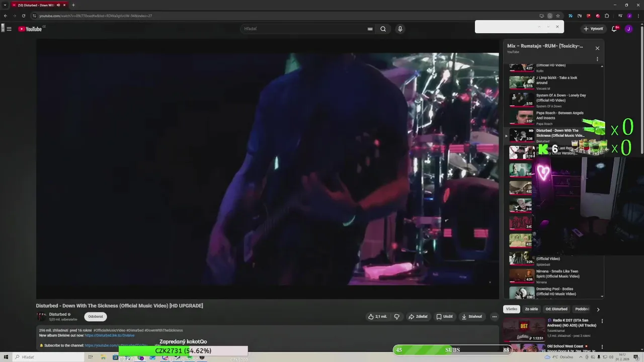The image size is (644, 362).
Task: Go to the YouTube home logo
Action: pos(30,29)
